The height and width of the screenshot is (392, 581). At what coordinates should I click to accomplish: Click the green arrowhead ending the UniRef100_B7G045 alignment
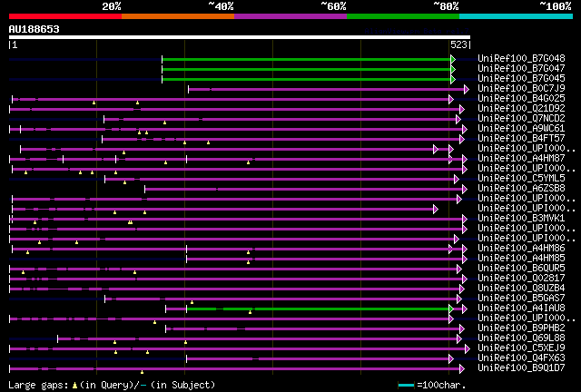453,79
